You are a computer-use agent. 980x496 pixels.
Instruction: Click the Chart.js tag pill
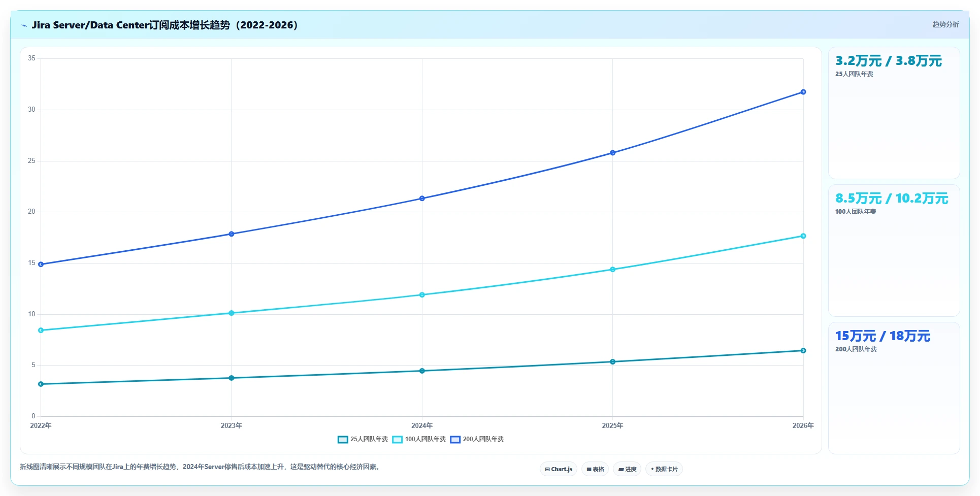pyautogui.click(x=559, y=469)
